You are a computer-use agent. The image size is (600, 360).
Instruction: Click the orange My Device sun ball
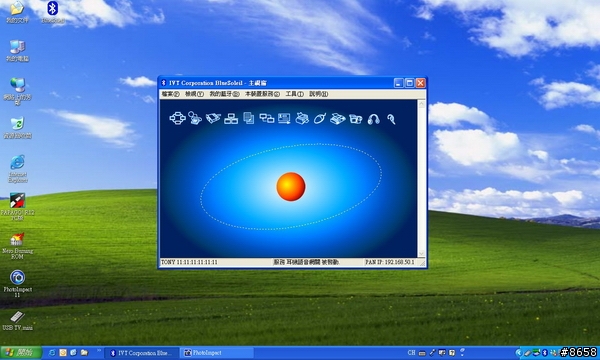[291, 187]
